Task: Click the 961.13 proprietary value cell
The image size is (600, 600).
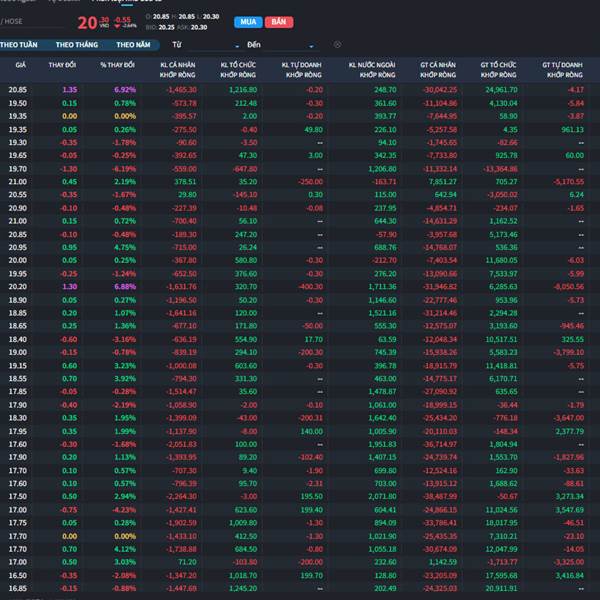Action: click(572, 130)
